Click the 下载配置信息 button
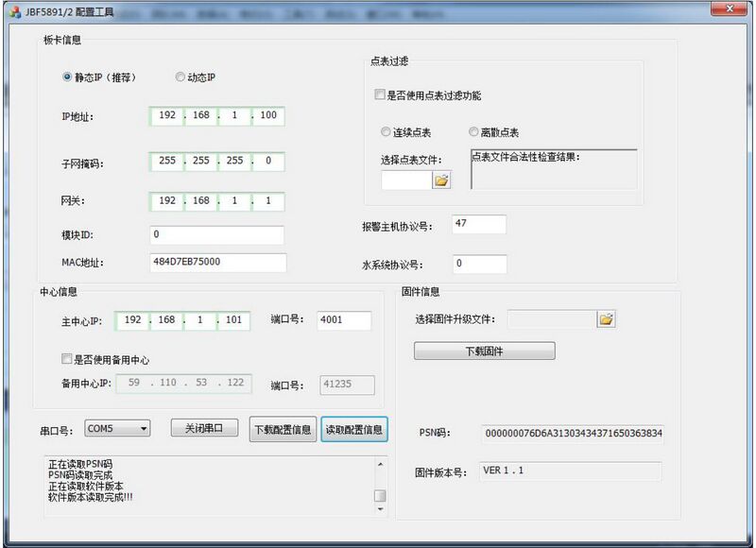The width and height of the screenshot is (756, 548). click(x=283, y=428)
